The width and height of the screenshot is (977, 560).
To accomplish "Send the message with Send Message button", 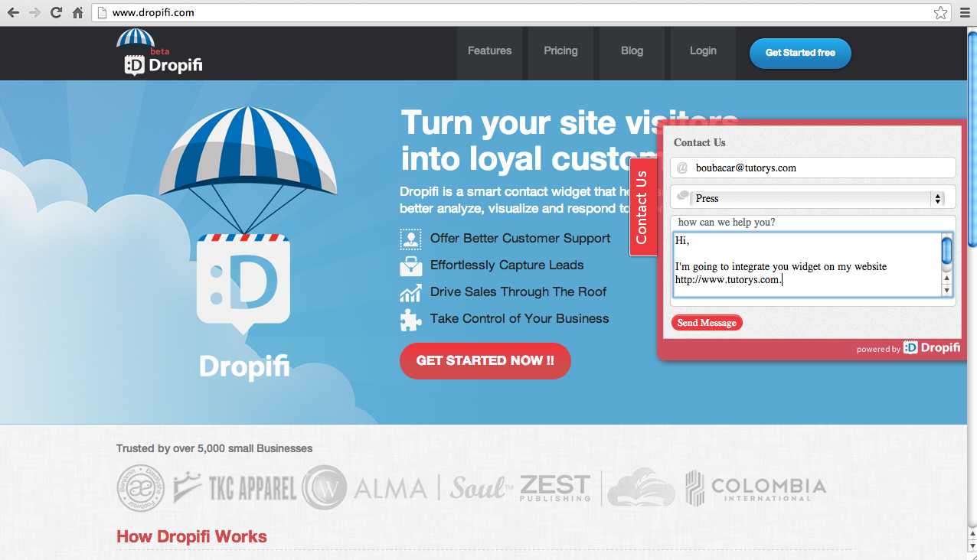I will pyautogui.click(x=707, y=323).
